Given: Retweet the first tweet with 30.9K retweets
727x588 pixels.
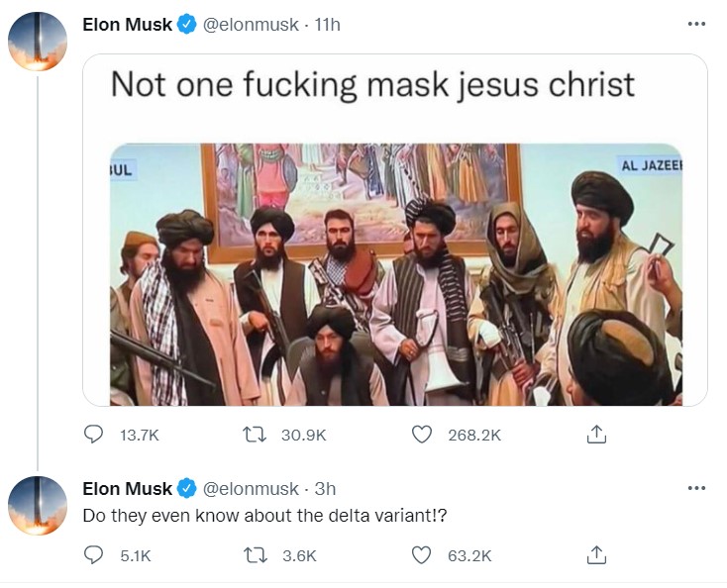Looking at the screenshot, I should point(253,434).
